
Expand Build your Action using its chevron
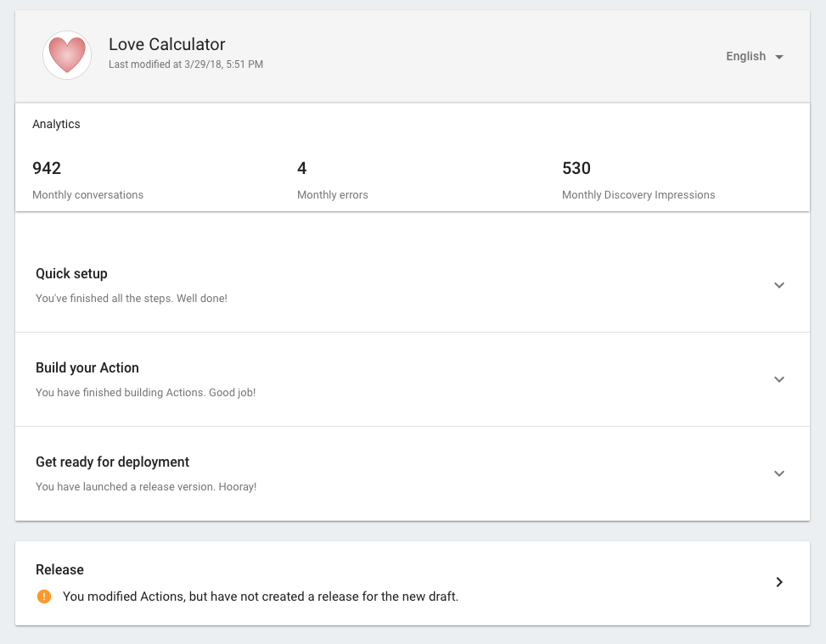pos(778,379)
